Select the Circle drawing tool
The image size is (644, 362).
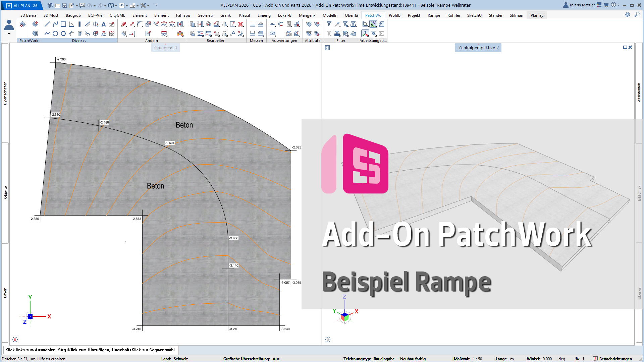point(55,34)
